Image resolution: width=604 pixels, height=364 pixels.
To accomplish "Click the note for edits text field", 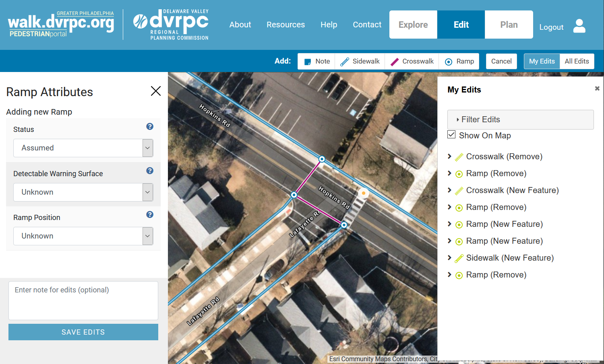I will pos(83,300).
